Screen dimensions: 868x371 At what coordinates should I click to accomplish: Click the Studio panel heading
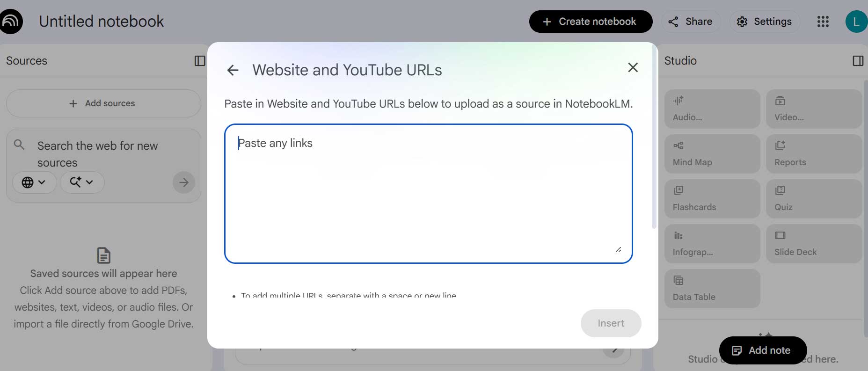(x=680, y=61)
